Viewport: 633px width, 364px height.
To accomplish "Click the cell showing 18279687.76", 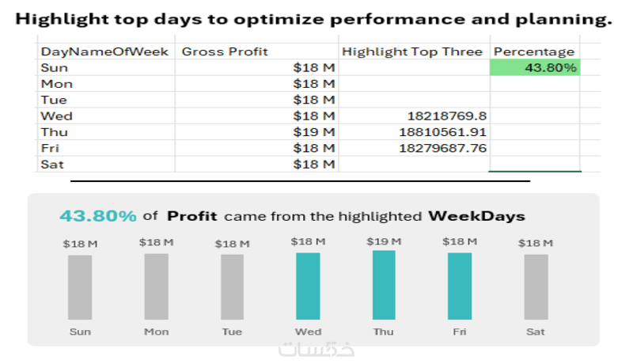I will coord(414,148).
